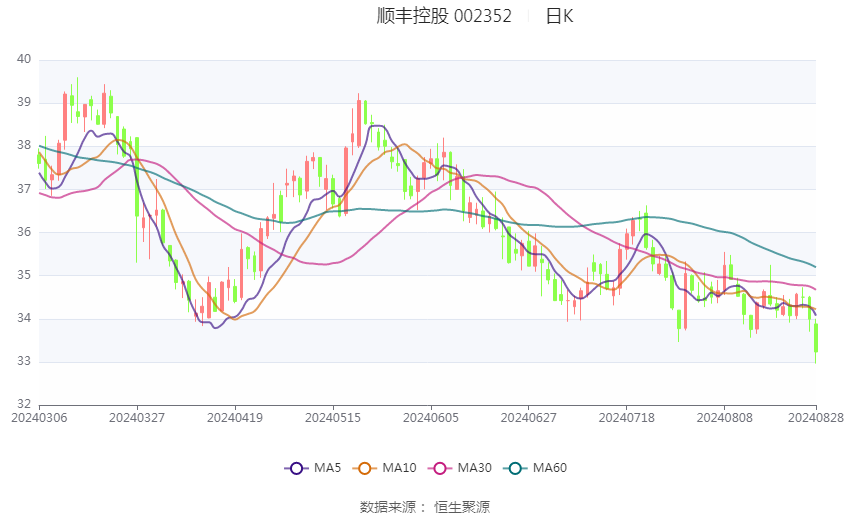Click the chart title 顺丰控股 002352
The height and width of the screenshot is (517, 850).
(x=444, y=16)
